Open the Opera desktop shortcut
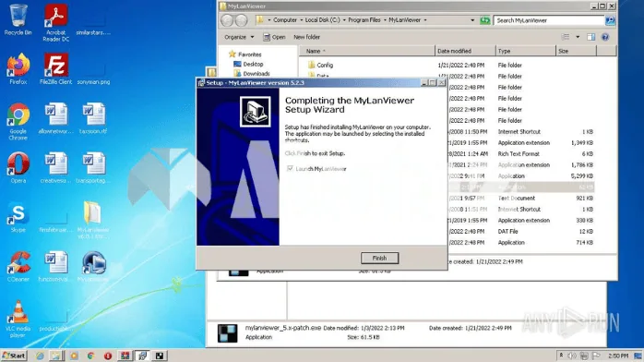The width and height of the screenshot is (644, 362). pos(18,168)
